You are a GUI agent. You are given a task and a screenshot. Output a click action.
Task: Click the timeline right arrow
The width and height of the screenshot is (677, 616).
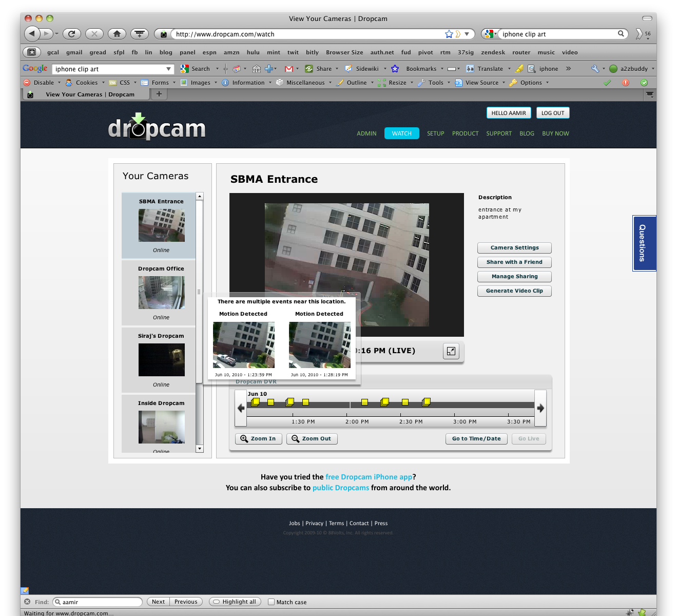point(540,408)
